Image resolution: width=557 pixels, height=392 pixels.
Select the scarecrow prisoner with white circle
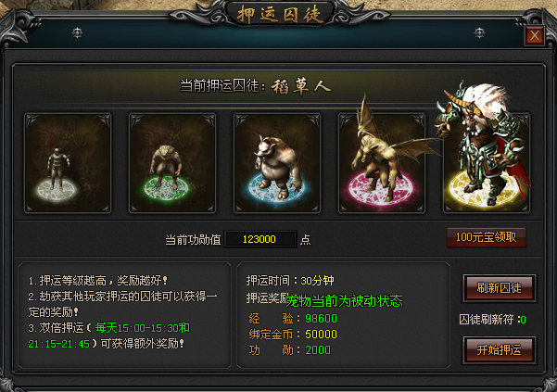68,163
